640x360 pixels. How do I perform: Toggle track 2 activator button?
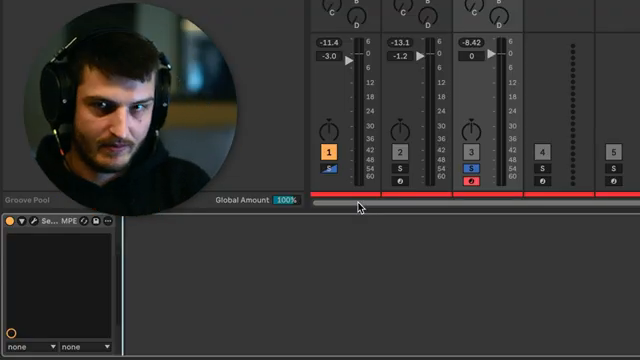tap(400, 152)
